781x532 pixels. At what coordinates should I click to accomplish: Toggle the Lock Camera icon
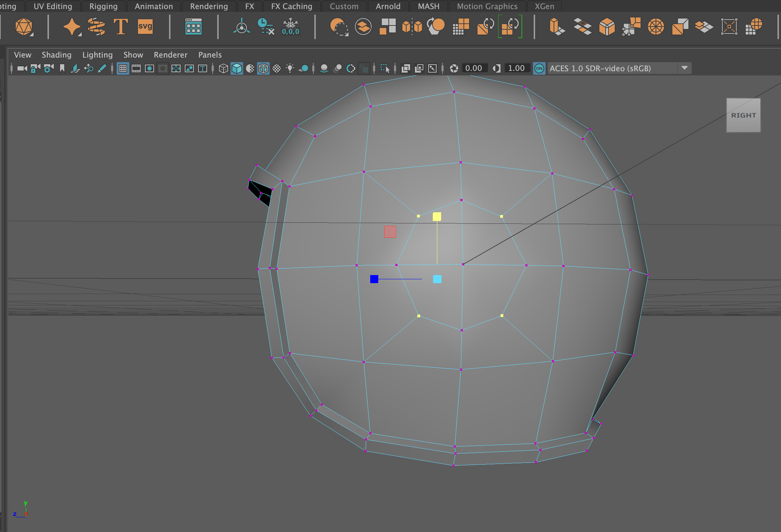(x=35, y=68)
